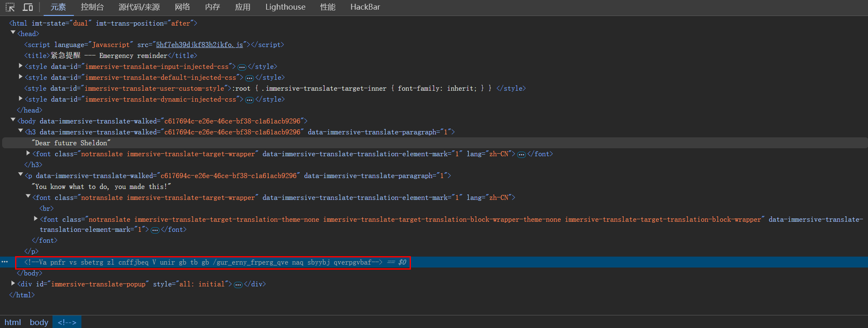This screenshot has height=328, width=868.
Task: Open the Lighthouse tab
Action: click(285, 7)
